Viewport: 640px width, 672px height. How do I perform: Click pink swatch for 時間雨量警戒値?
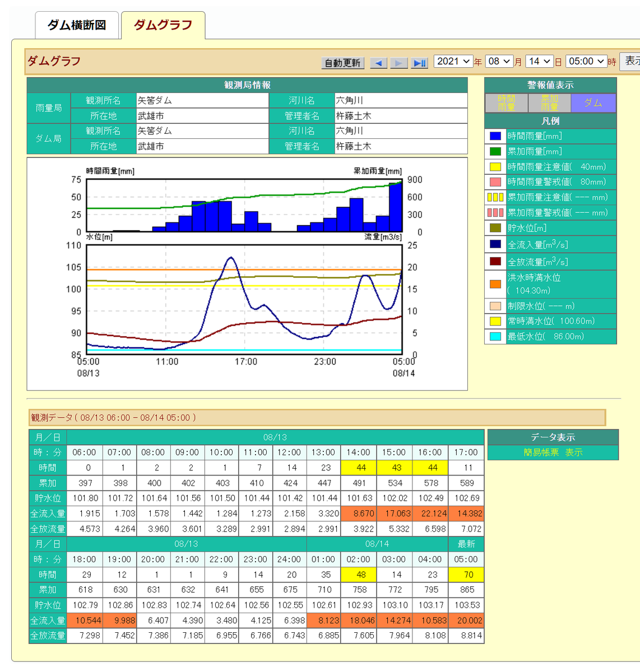click(x=495, y=182)
